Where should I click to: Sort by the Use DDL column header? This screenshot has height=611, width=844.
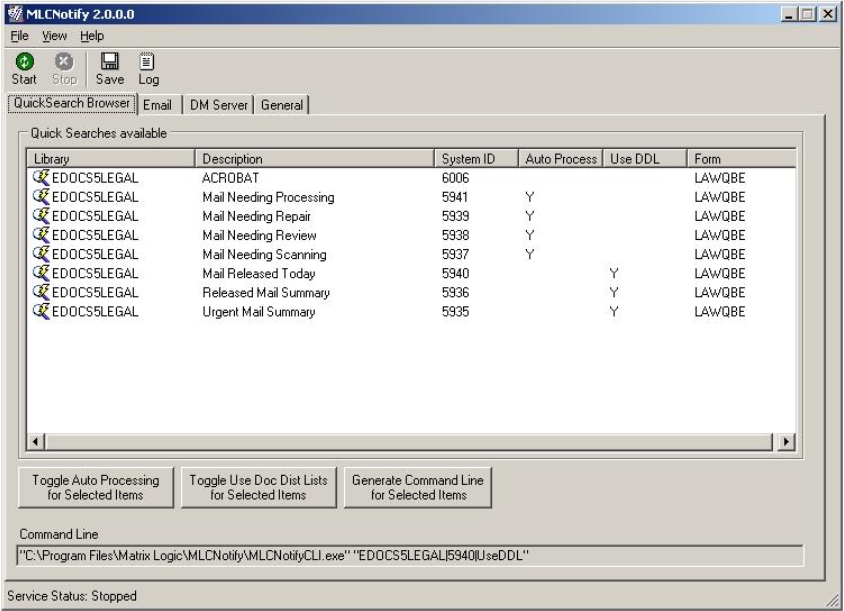coord(645,159)
